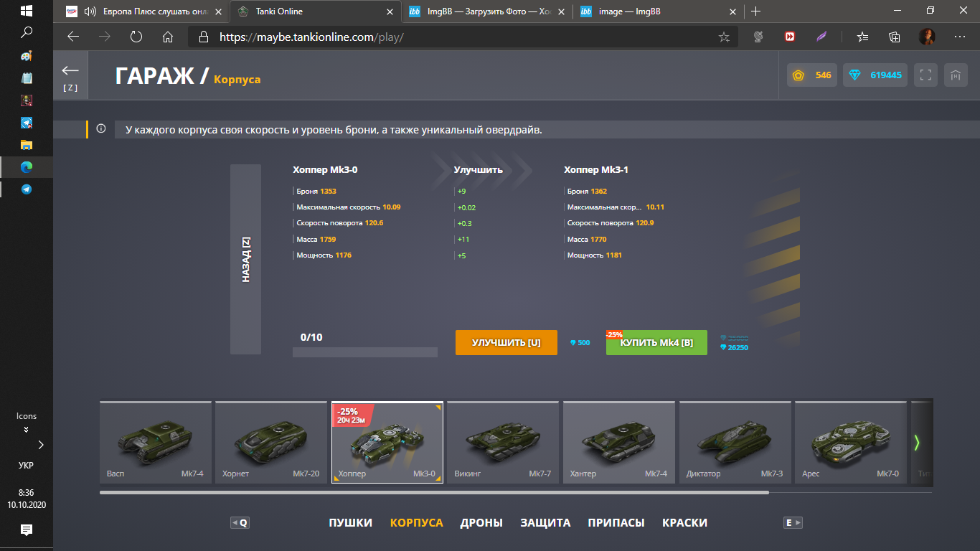The width and height of the screenshot is (980, 551).
Task: Click the back arrow in the garage header
Action: point(70,70)
